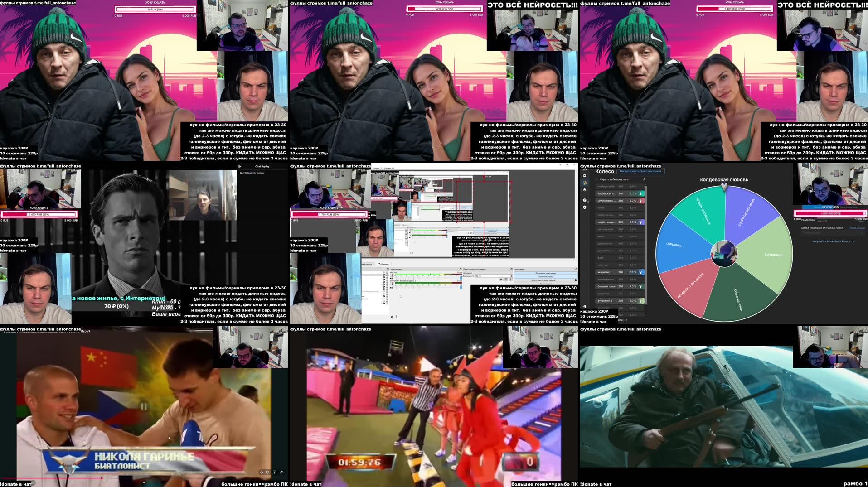Click the shield icon in wheel sidebar
The image size is (868, 487).
(x=584, y=207)
